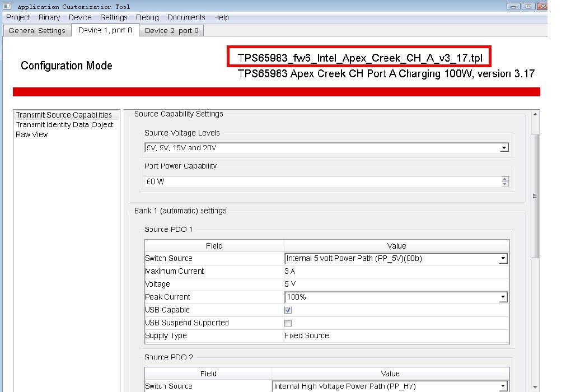Decrease Port Power Capability with down arrow
This screenshot has width=571, height=392.
tap(505, 184)
